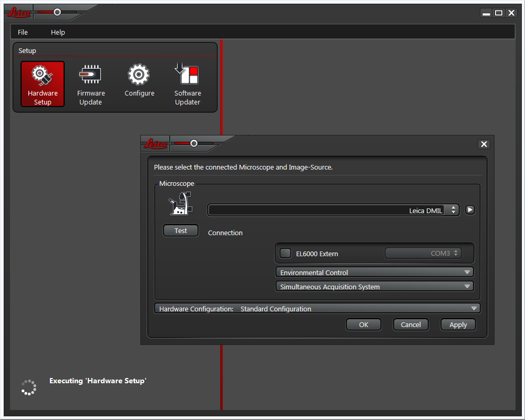This screenshot has height=420, width=525.
Task: Close the main Leica window
Action: point(511,13)
